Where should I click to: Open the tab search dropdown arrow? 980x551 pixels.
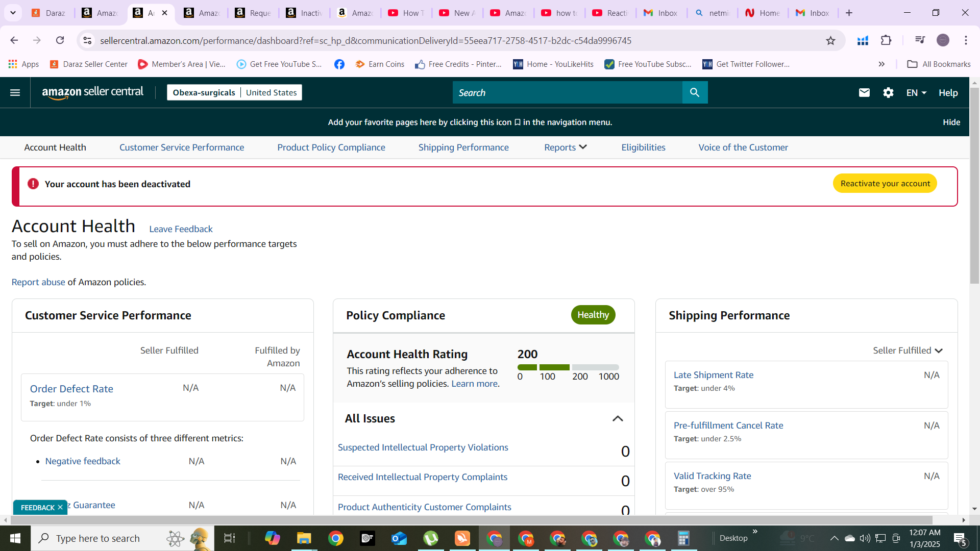click(13, 13)
